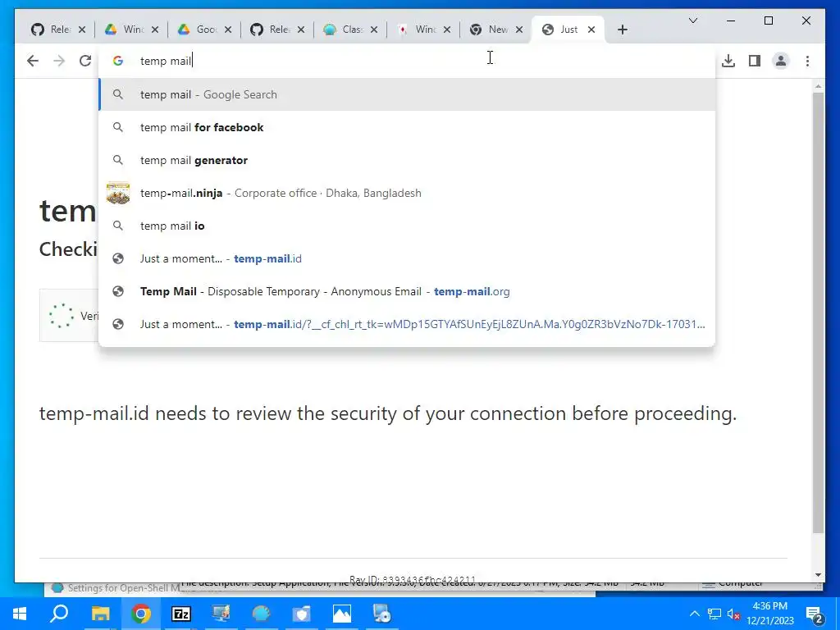Open the 'Just a moment... temp-mail.id' suggestion
The width and height of the screenshot is (840, 630).
pyautogui.click(x=407, y=258)
